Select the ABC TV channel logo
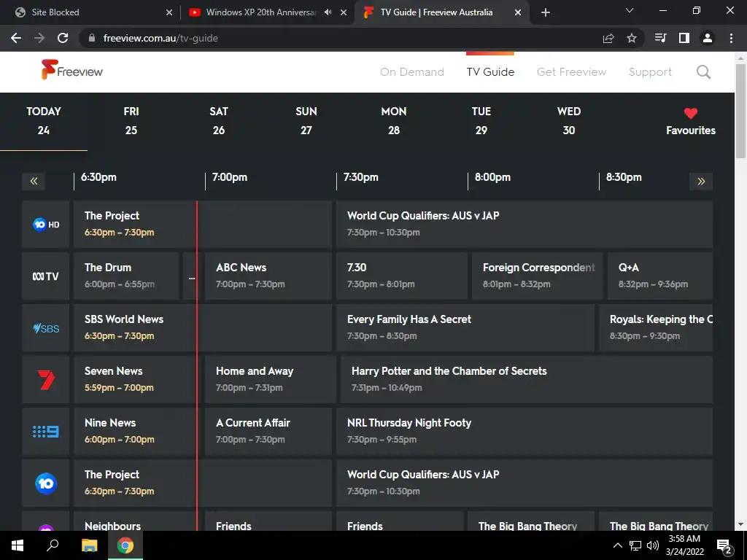This screenshot has width=747, height=560. point(46,276)
